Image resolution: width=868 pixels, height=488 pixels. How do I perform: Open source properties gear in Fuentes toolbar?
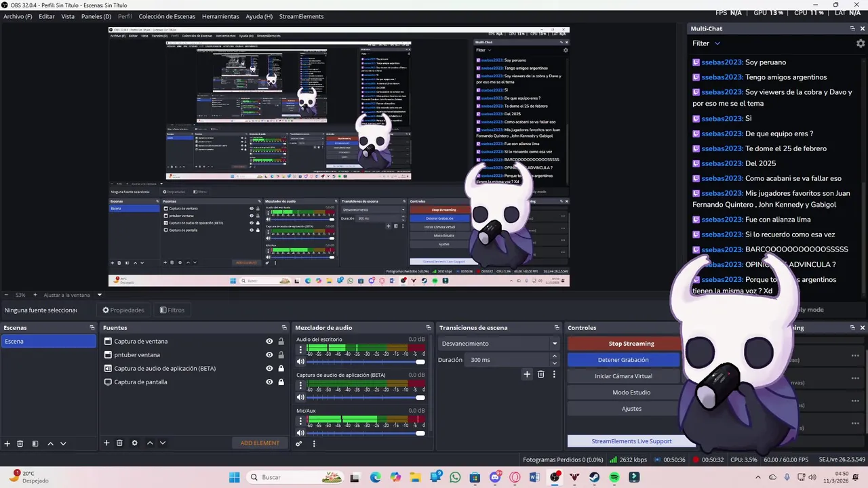pyautogui.click(x=134, y=443)
